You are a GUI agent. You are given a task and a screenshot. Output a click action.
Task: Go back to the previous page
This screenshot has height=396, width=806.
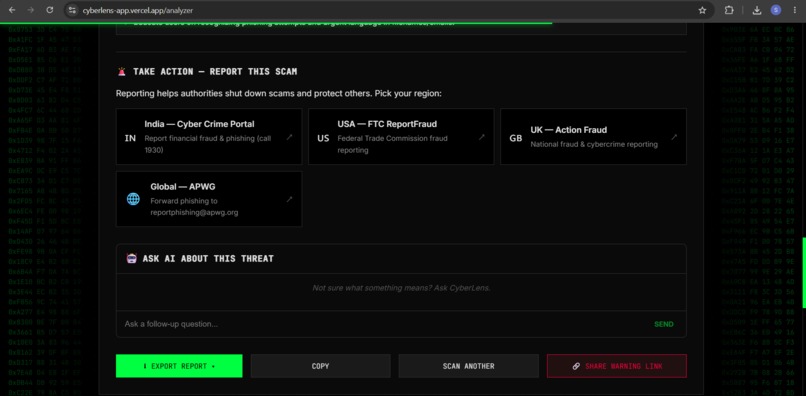click(x=12, y=10)
